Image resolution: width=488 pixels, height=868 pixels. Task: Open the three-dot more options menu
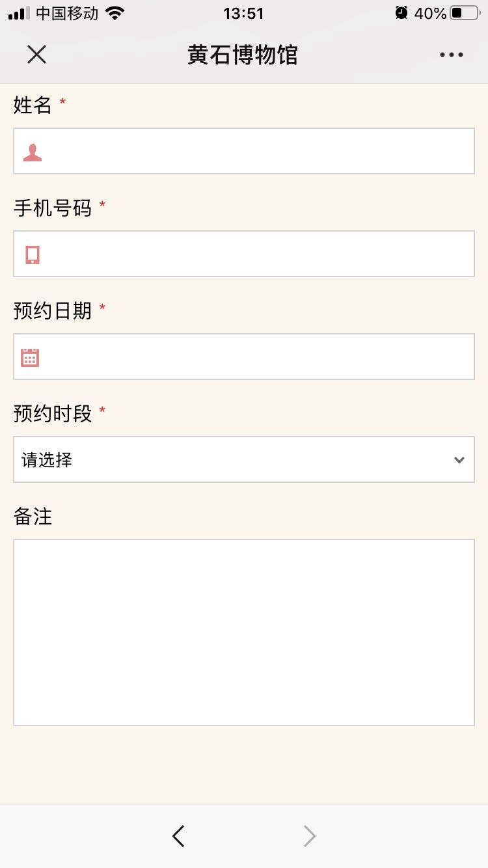pos(451,55)
